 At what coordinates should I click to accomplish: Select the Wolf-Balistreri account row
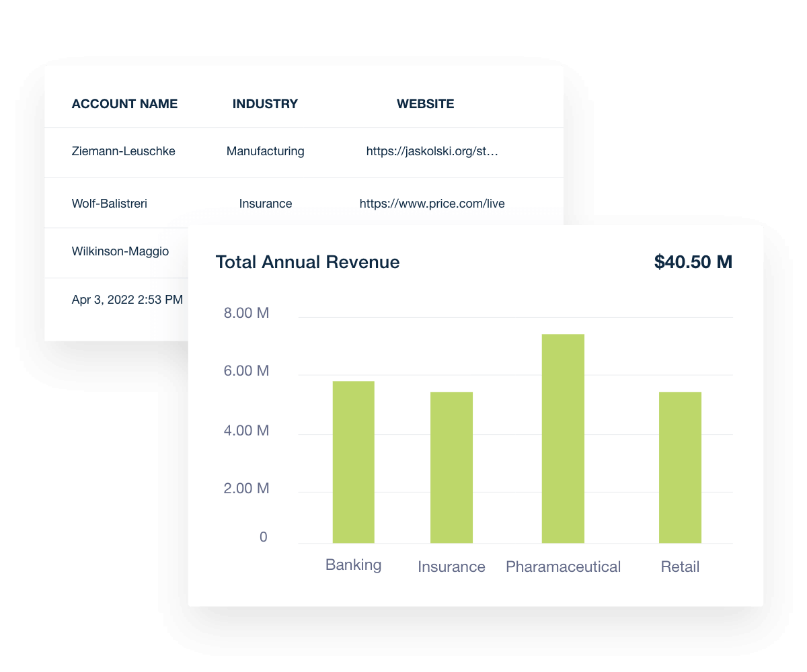(x=110, y=203)
